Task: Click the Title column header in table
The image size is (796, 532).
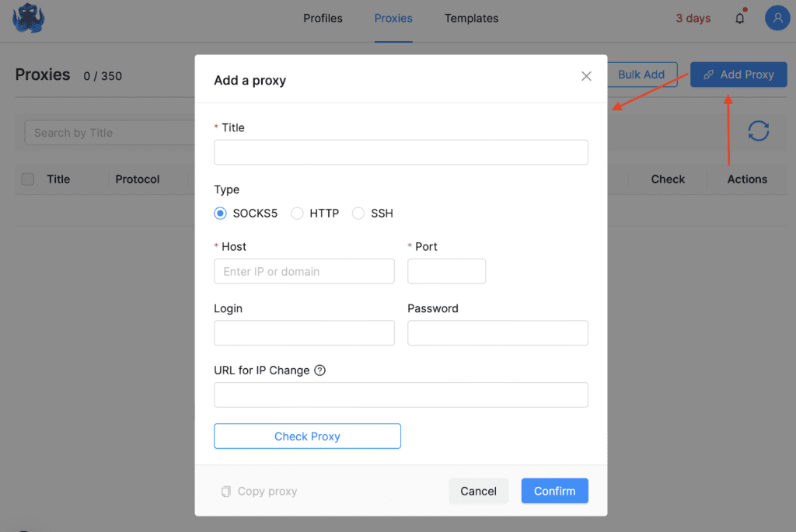Action: pos(58,179)
